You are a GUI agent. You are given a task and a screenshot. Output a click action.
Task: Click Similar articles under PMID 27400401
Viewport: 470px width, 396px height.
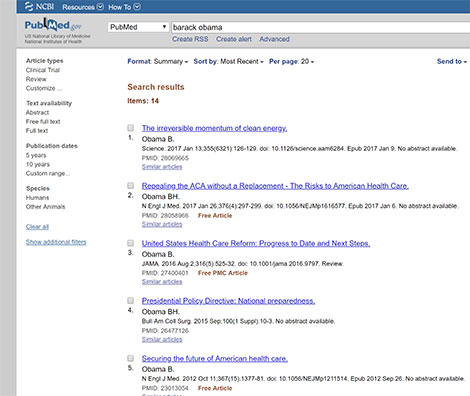click(x=162, y=282)
